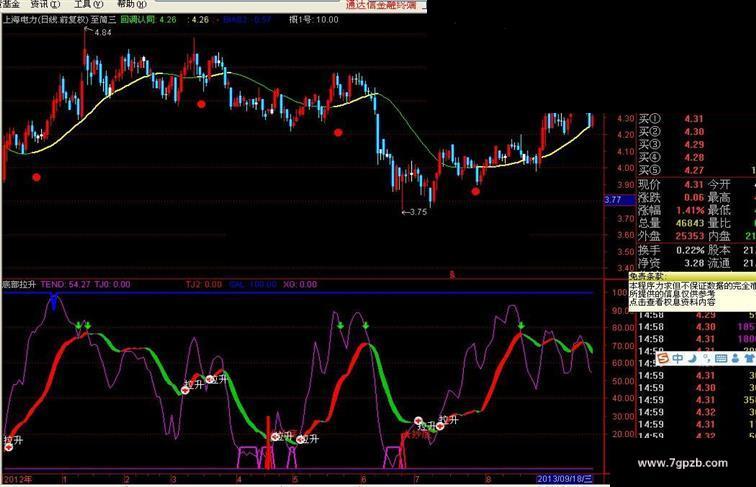Screen dimensions: 756x487
Task: Toggle the punctuation mode icon on IME bar
Action: [706, 358]
